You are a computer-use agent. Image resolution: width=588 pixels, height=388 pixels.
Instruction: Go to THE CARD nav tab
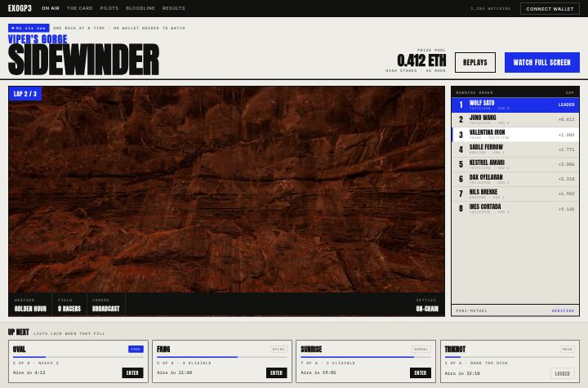(x=79, y=8)
